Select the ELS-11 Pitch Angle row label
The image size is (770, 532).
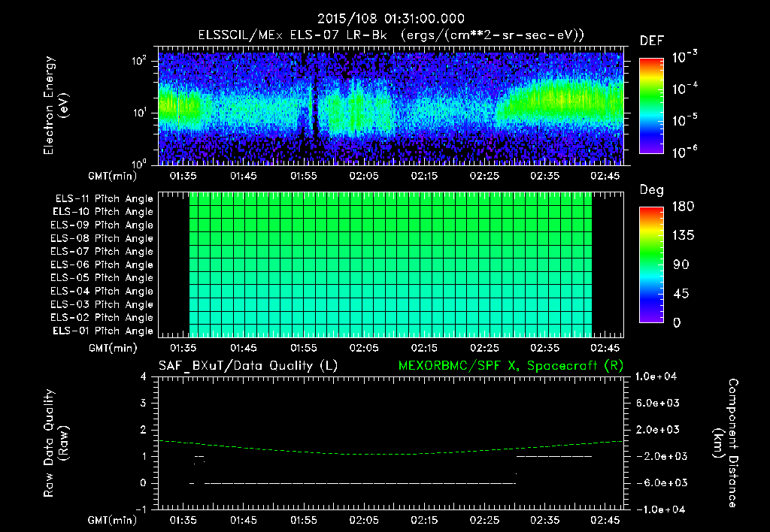pyautogui.click(x=104, y=199)
